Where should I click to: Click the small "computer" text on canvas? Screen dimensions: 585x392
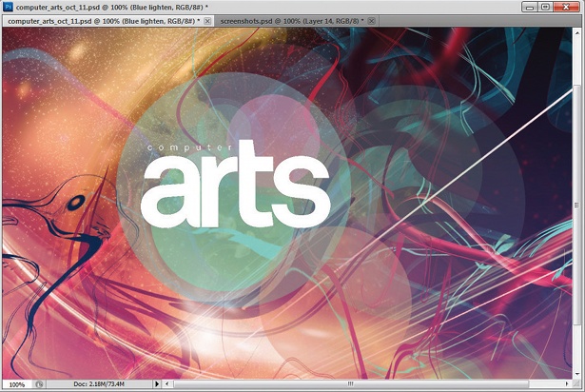(x=189, y=147)
